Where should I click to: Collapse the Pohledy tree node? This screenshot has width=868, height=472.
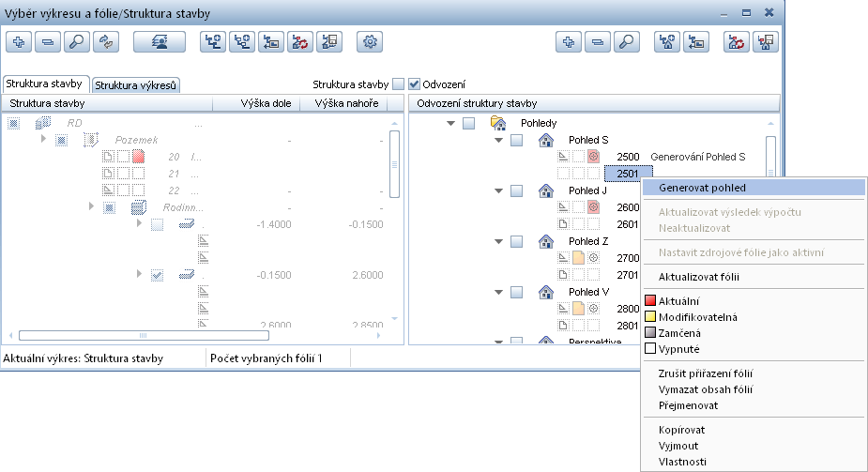pos(450,123)
